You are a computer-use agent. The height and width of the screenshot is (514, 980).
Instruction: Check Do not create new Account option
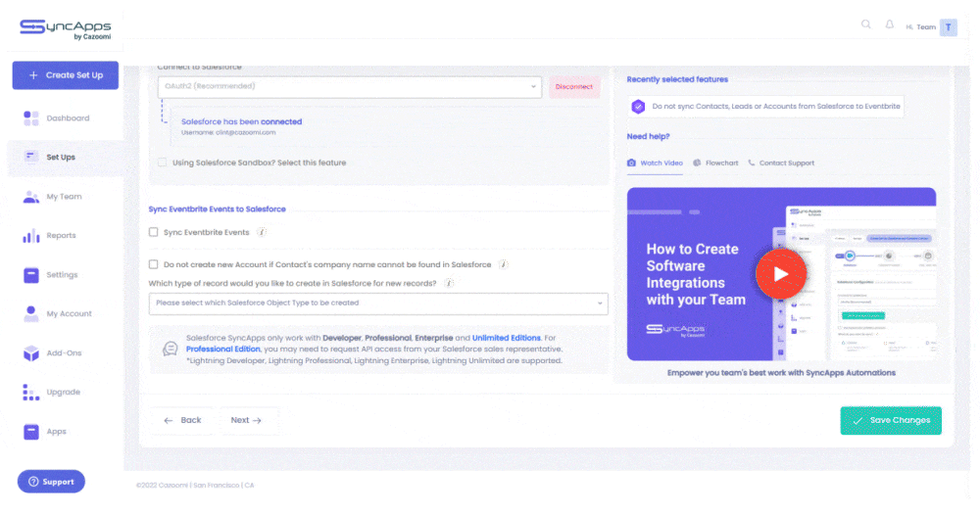[x=153, y=264]
